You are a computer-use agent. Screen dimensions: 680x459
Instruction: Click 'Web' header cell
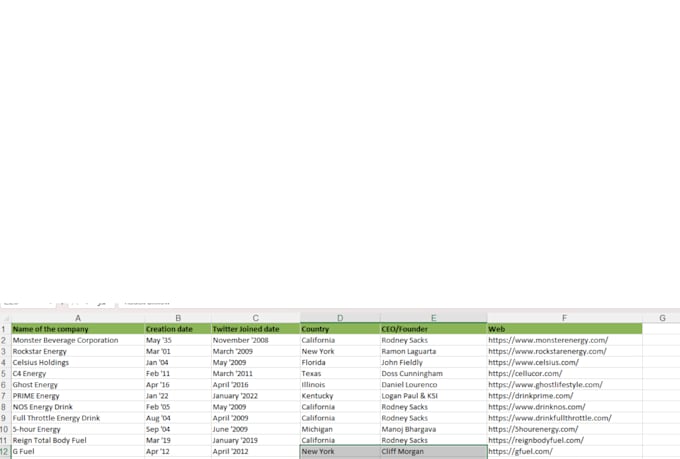[x=565, y=329]
